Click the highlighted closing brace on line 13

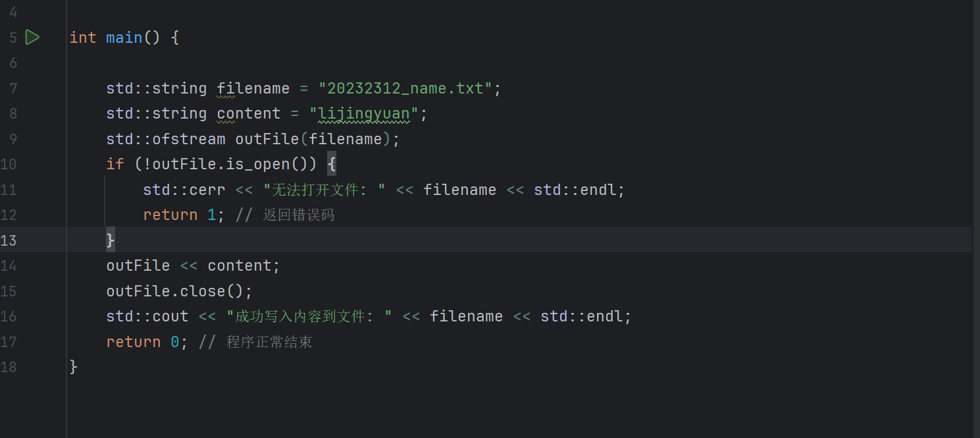coord(111,240)
